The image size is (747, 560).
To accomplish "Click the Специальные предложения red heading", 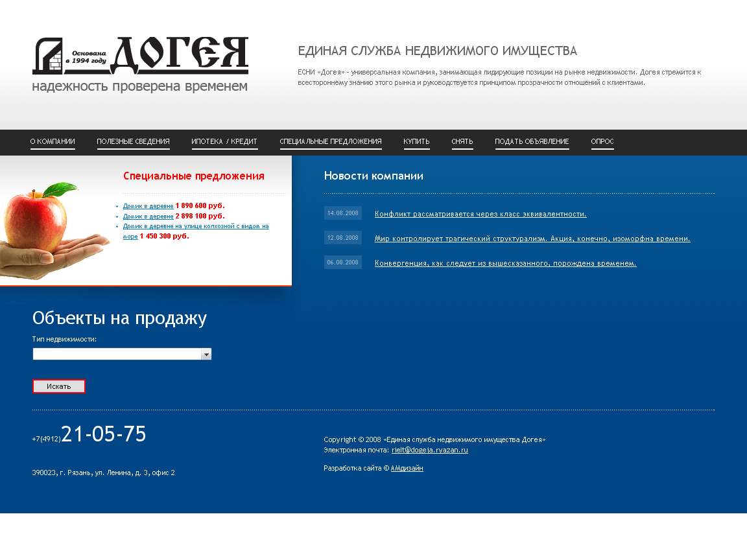I will click(x=193, y=176).
